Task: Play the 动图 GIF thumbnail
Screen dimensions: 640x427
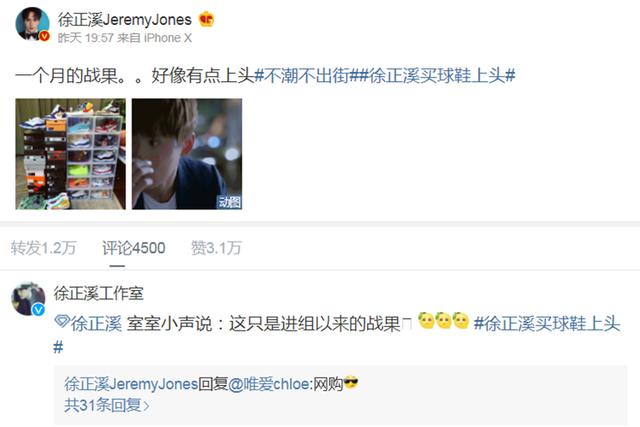Action: 187,154
